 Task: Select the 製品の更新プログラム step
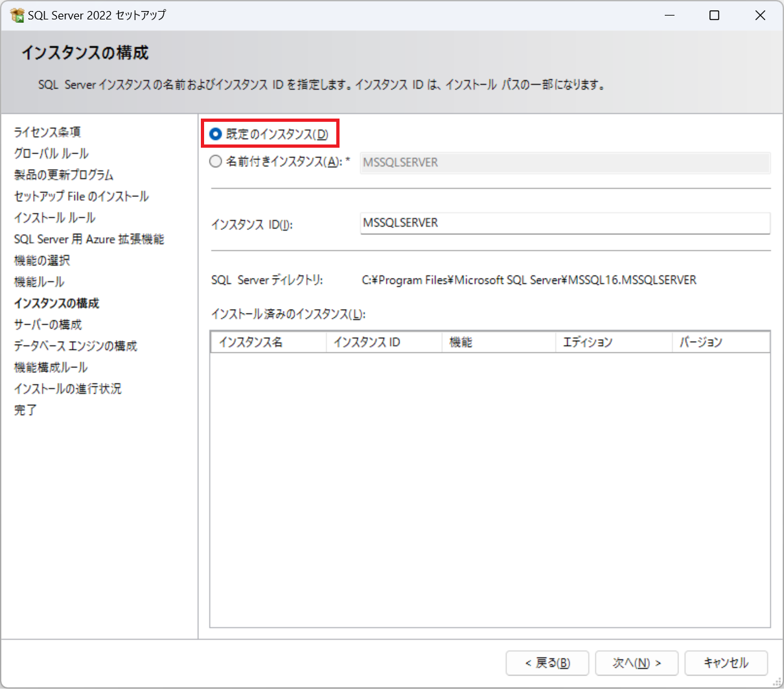tap(63, 175)
